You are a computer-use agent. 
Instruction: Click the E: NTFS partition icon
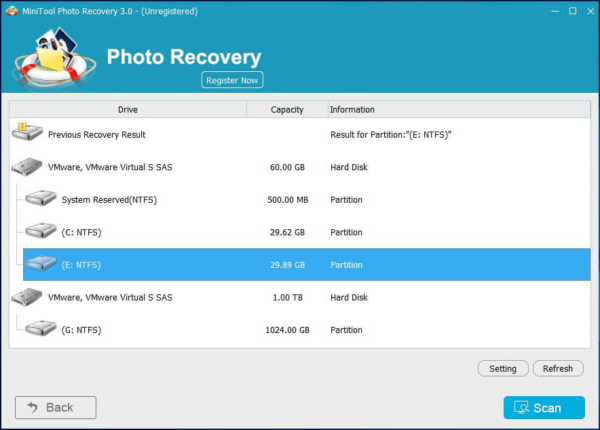(41, 263)
